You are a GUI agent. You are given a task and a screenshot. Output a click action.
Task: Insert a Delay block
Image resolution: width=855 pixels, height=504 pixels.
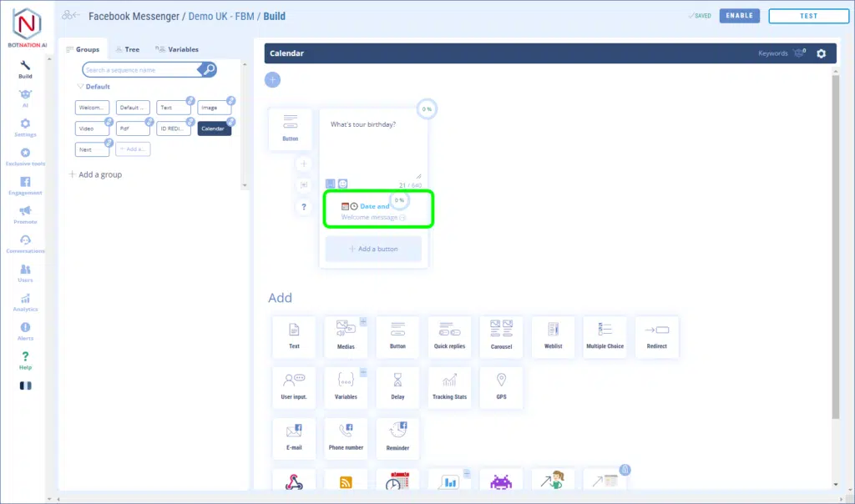pyautogui.click(x=397, y=386)
